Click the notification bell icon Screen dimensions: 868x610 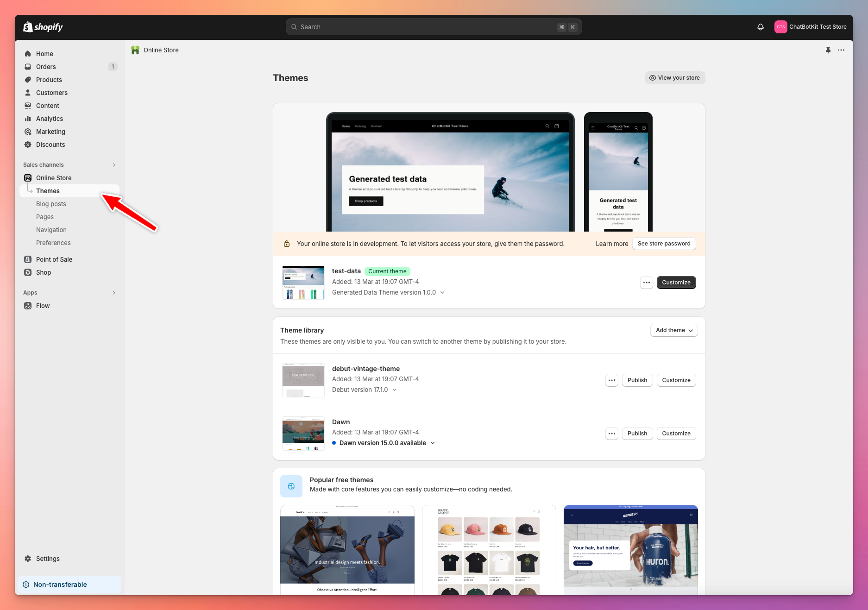click(760, 27)
